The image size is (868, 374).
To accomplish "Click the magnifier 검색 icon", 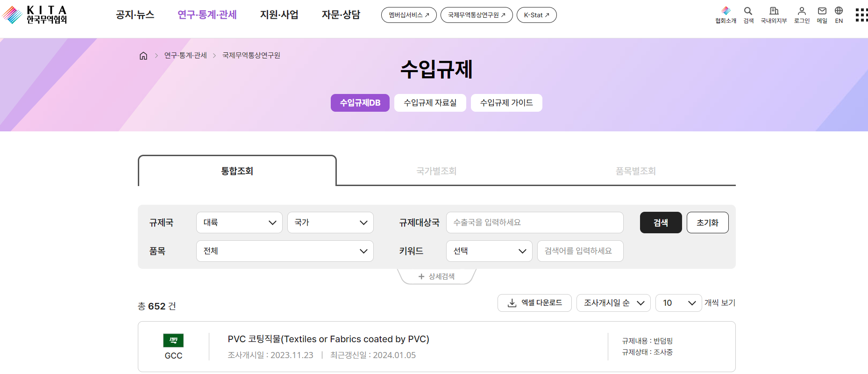I will pyautogui.click(x=748, y=14).
